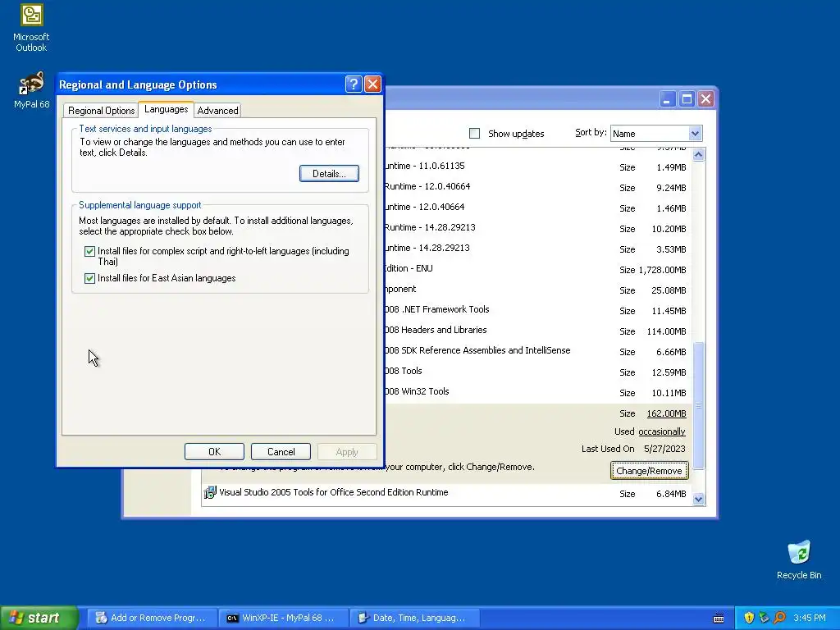
Task: Click the scroll down arrow in program list
Action: click(x=698, y=500)
